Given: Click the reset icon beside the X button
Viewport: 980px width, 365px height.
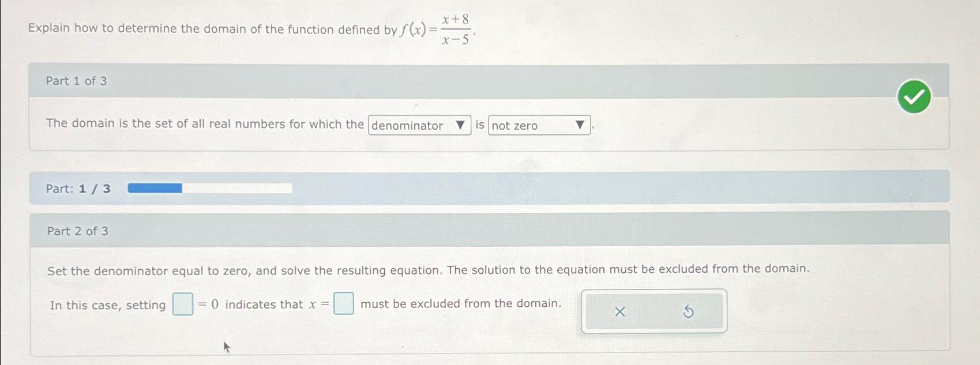Looking at the screenshot, I should click(x=689, y=311).
